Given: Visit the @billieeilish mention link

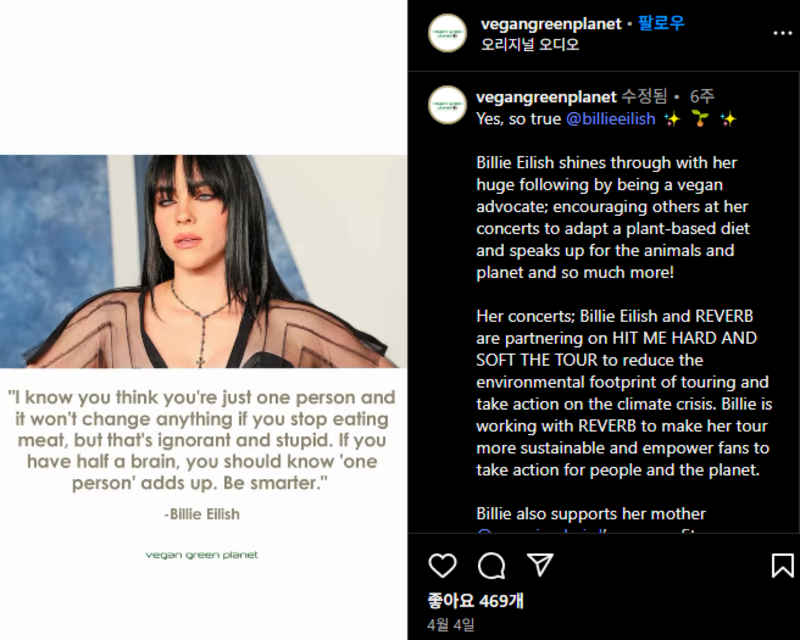Looking at the screenshot, I should [611, 119].
